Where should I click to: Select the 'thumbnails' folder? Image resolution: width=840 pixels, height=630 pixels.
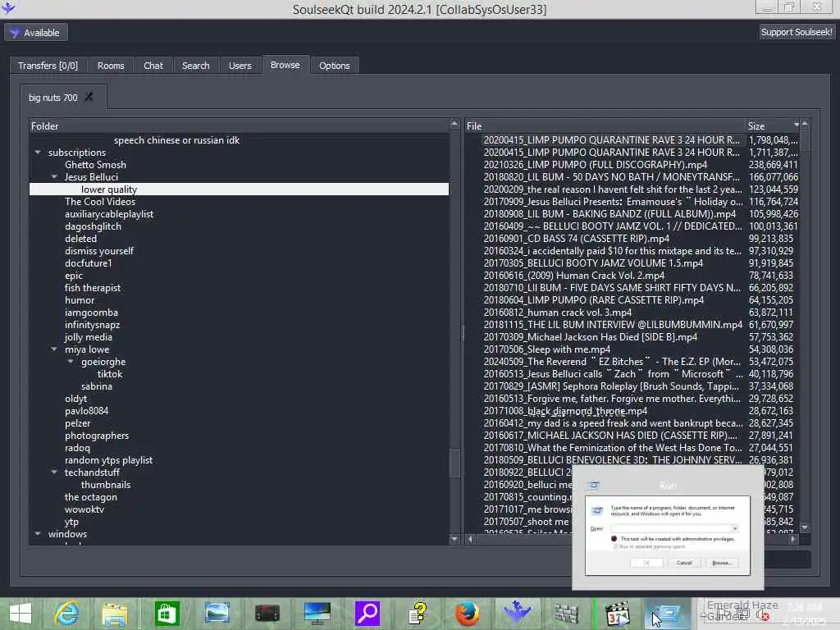click(x=106, y=485)
